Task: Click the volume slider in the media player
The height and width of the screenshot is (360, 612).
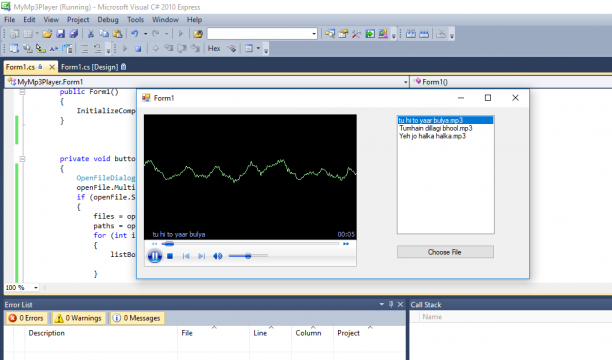Action: 248,256
